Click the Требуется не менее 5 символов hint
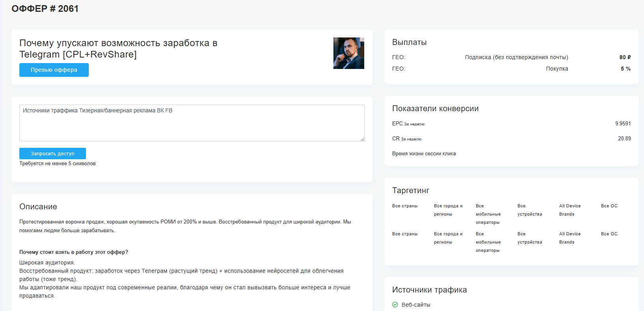The image size is (644, 311). click(58, 164)
